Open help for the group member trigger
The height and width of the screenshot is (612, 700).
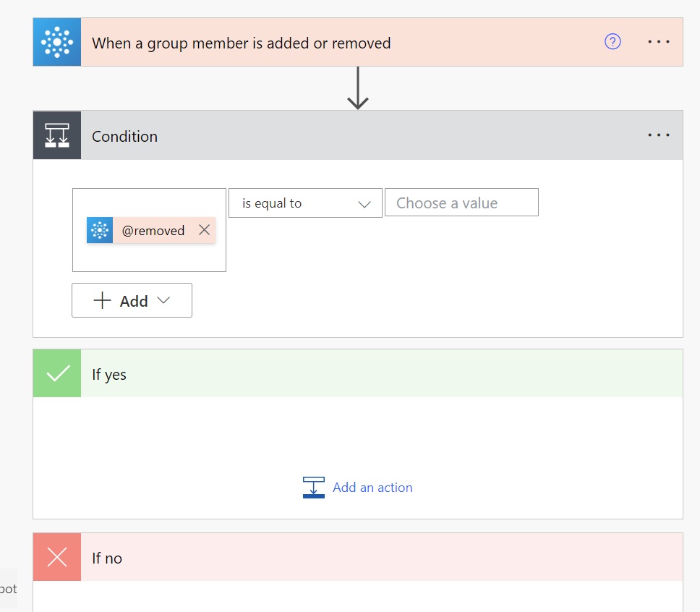pos(612,42)
